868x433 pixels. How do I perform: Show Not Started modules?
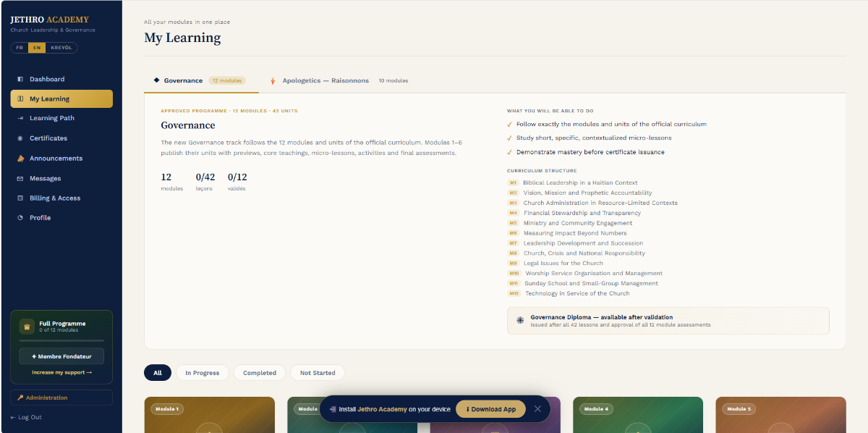[318, 373]
